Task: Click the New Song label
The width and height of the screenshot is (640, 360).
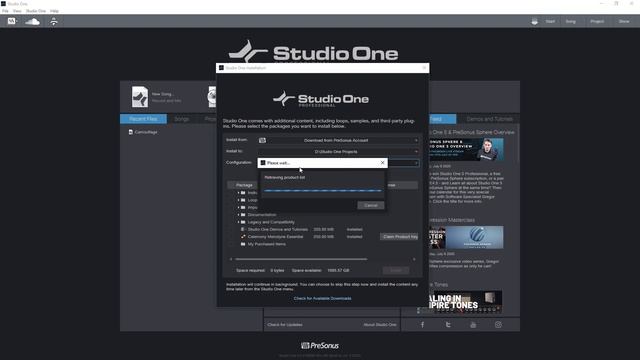Action: point(162,94)
